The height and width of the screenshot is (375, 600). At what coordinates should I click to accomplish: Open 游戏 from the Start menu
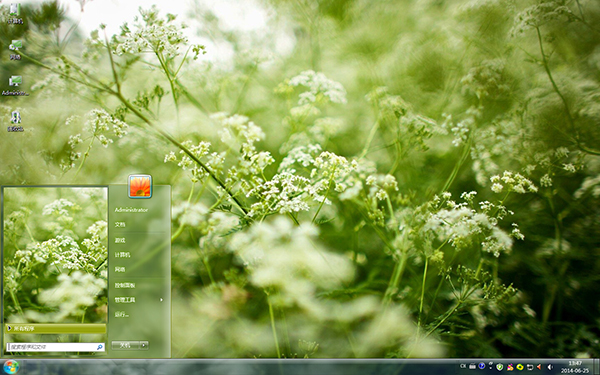(x=120, y=240)
